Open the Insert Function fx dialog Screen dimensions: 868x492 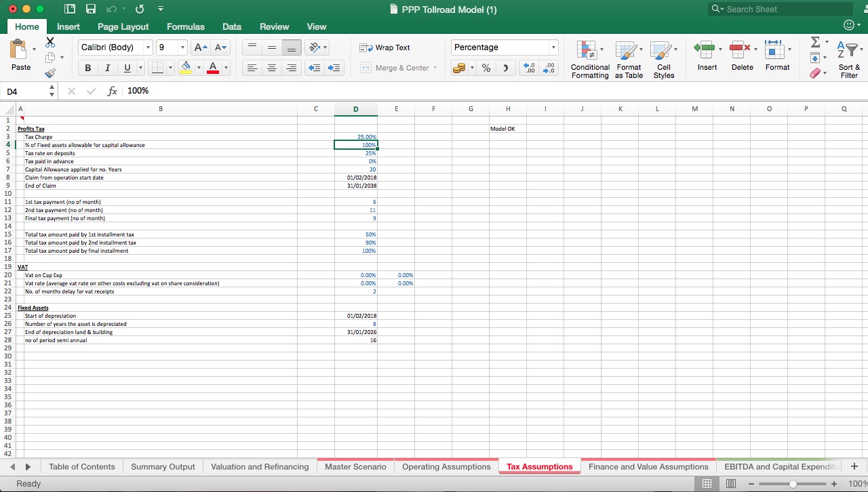point(113,91)
